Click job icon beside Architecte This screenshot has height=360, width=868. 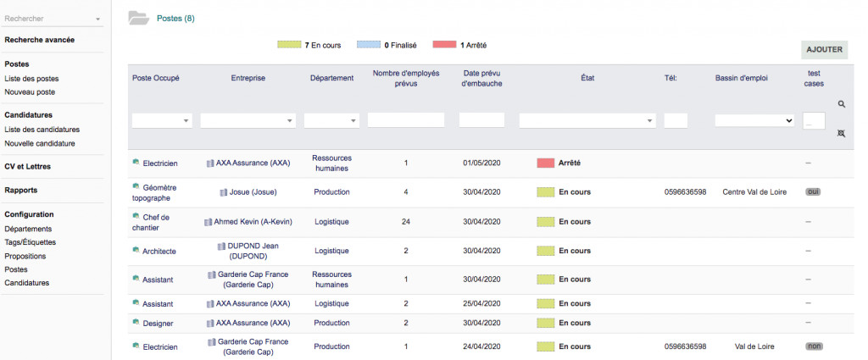tap(136, 251)
